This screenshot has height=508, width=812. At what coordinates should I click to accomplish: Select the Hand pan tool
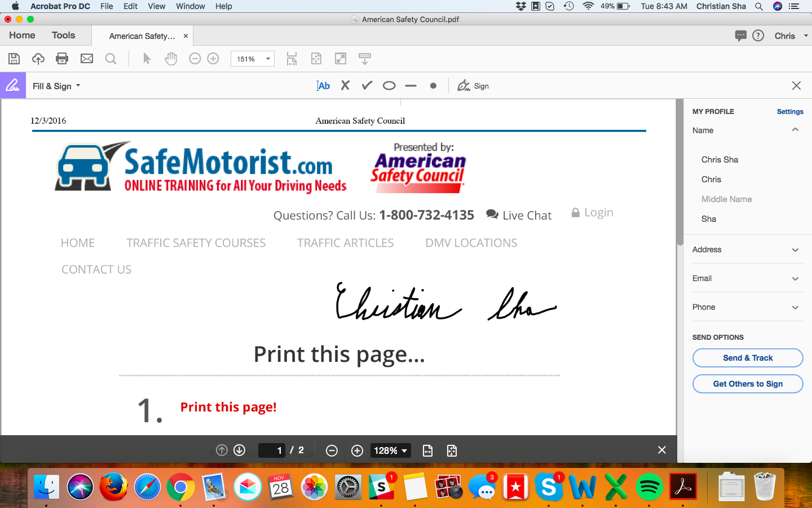[x=171, y=59]
